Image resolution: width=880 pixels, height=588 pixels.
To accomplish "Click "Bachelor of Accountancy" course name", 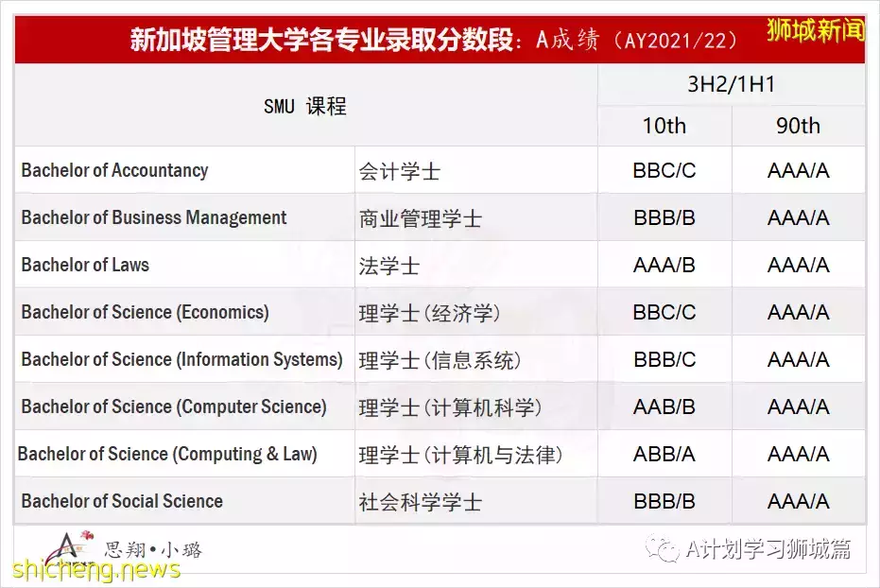I will (x=114, y=170).
